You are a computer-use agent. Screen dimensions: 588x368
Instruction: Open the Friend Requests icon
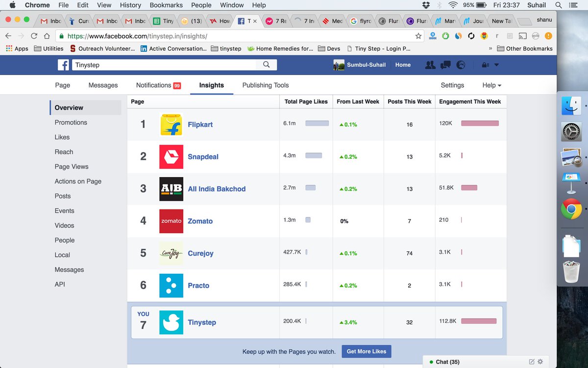[x=430, y=64]
